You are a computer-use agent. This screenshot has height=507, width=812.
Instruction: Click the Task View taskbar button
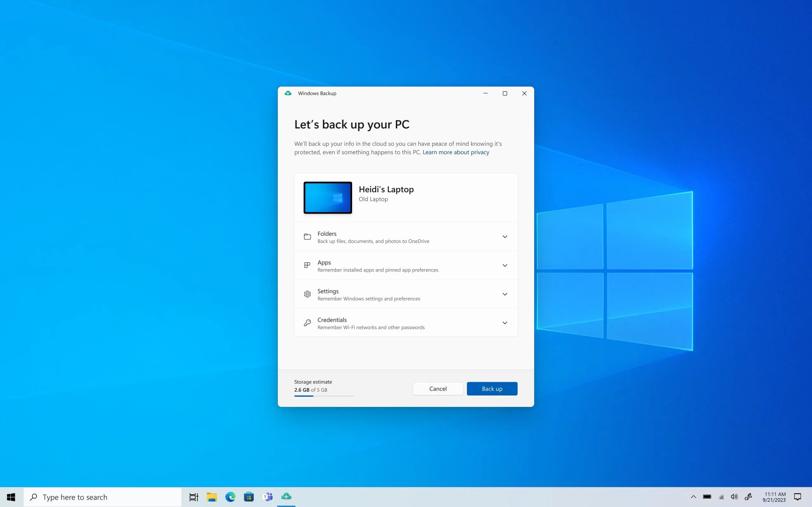pyautogui.click(x=193, y=497)
